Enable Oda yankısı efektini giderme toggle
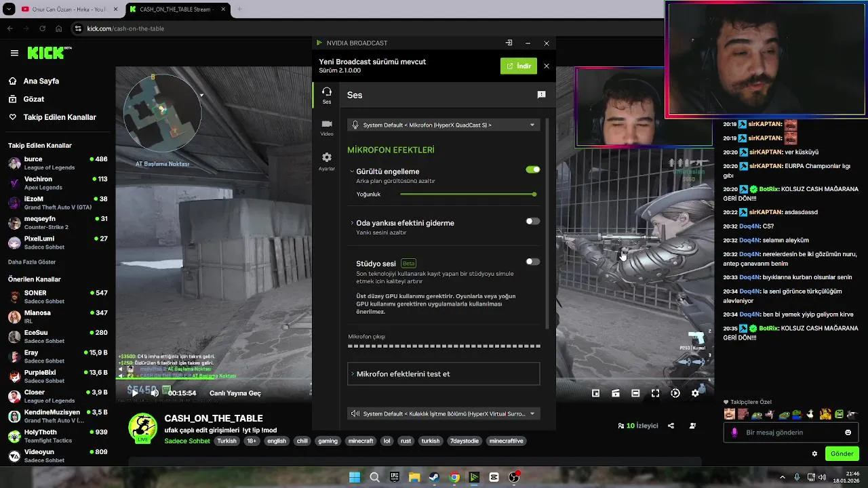Screen dimensions: 868x488 (533, 221)
